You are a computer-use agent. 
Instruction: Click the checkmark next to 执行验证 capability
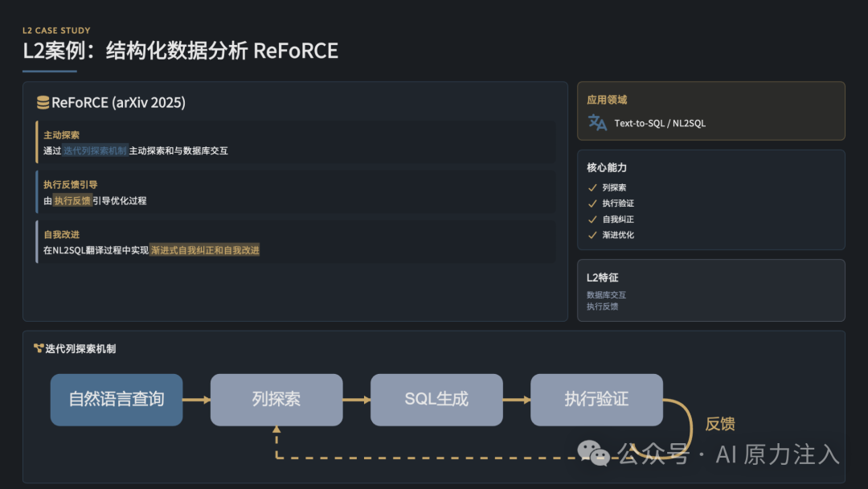coord(592,203)
